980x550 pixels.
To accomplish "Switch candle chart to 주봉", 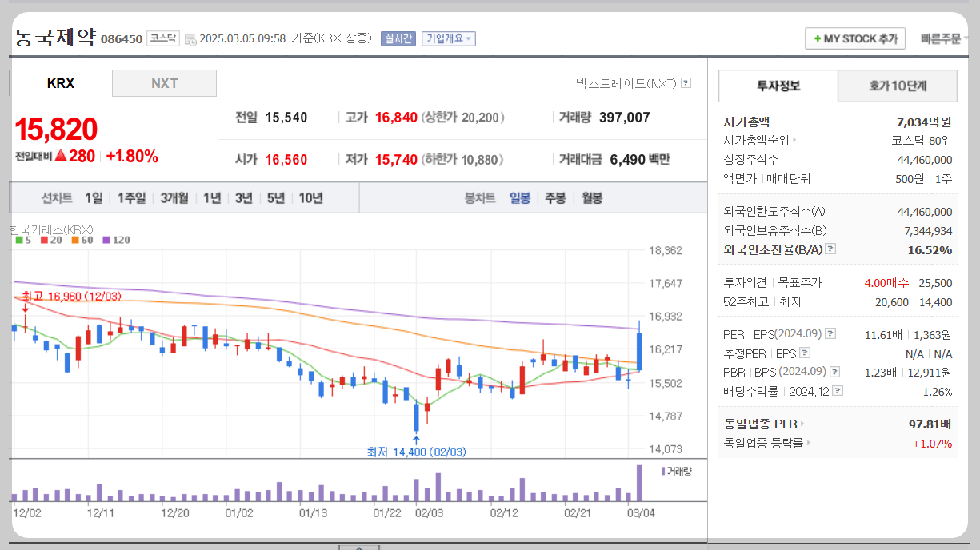I will pyautogui.click(x=555, y=198).
